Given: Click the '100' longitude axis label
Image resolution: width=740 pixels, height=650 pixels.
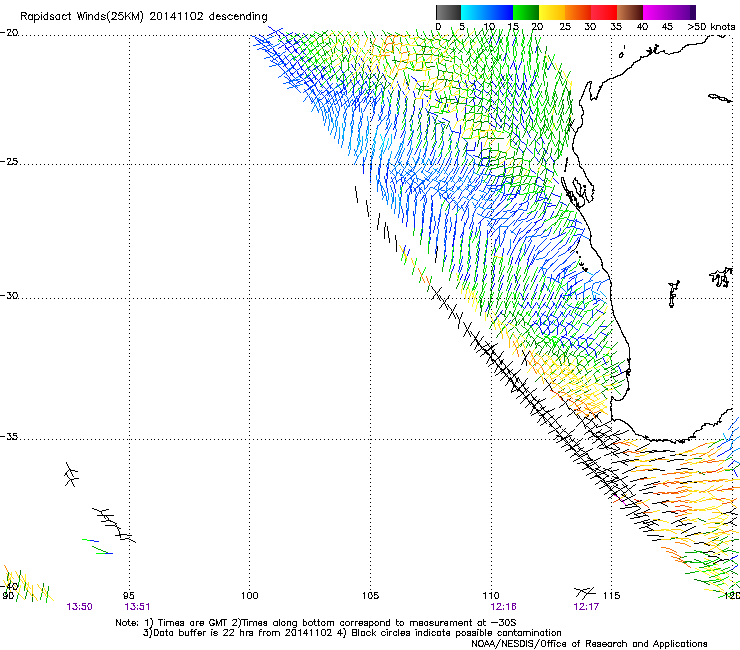Looking at the screenshot, I should [x=250, y=596].
